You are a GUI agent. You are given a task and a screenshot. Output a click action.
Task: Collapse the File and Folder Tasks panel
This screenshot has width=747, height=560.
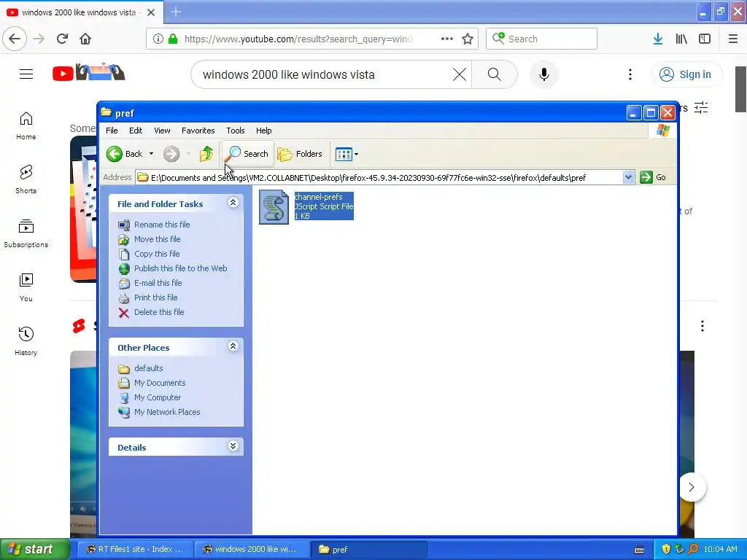pyautogui.click(x=233, y=203)
